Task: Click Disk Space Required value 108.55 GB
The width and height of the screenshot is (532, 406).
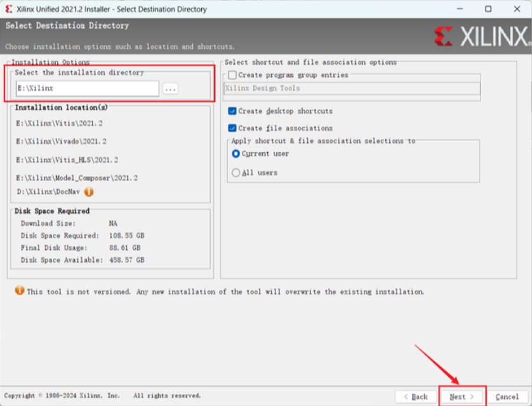Action: click(126, 236)
